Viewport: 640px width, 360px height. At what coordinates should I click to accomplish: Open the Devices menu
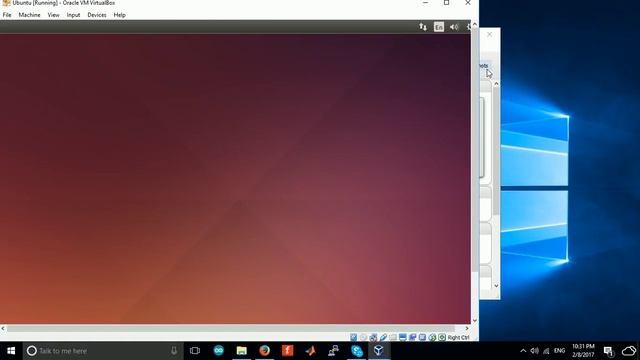(x=97, y=15)
